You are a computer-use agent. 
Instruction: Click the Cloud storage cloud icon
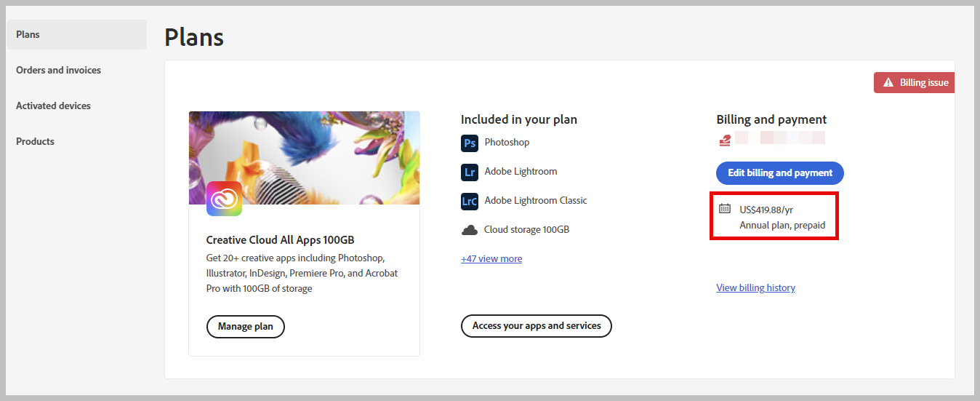470,230
